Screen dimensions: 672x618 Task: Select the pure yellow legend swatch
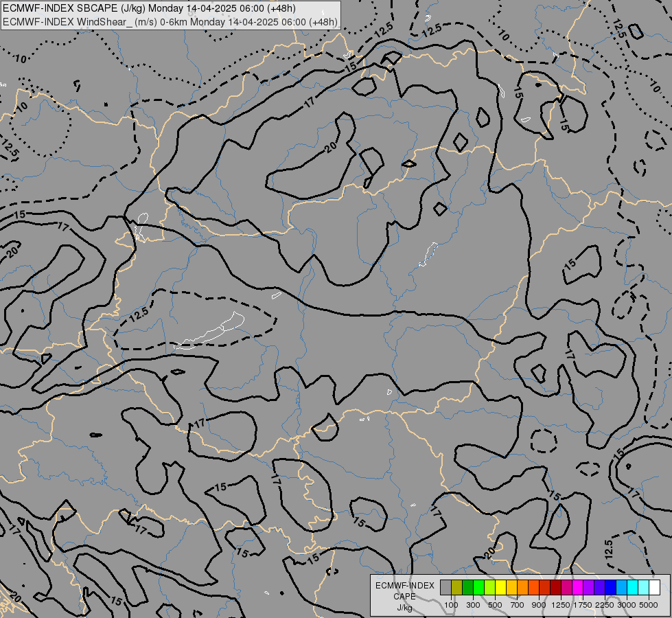click(x=500, y=587)
